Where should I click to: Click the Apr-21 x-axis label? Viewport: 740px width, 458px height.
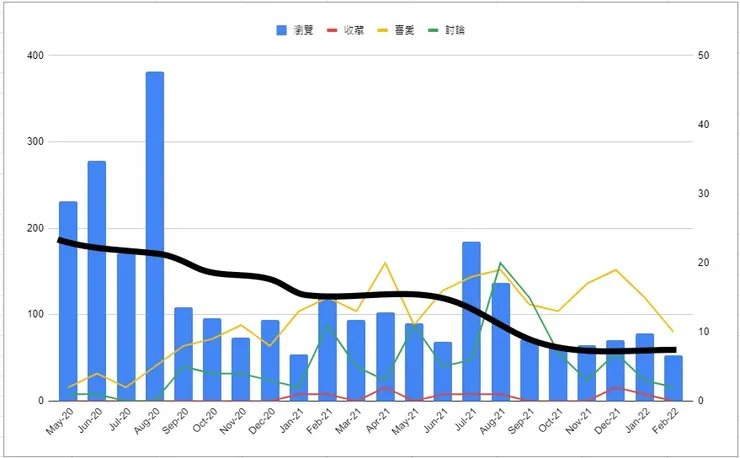click(x=378, y=423)
